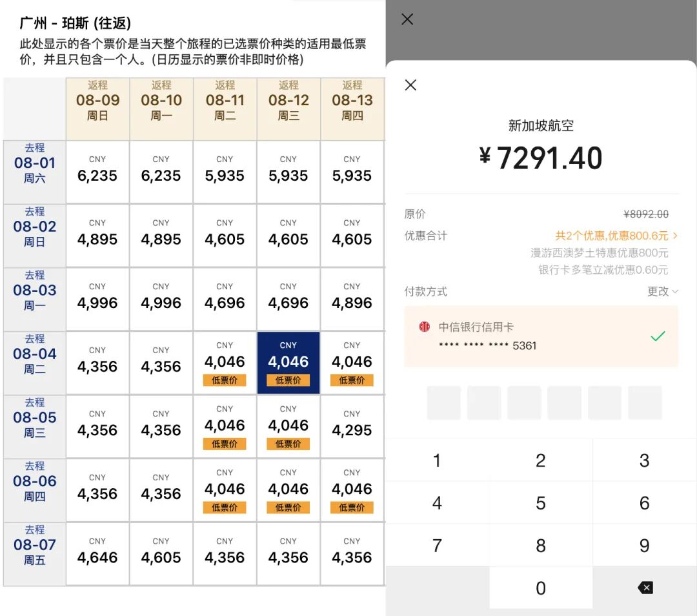Pick the 4,605 fare for 08-02 / 08-11
This screenshot has height=616, width=697.
point(225,236)
